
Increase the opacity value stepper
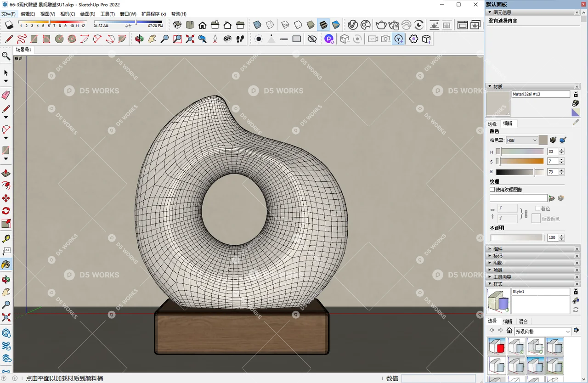click(561, 236)
